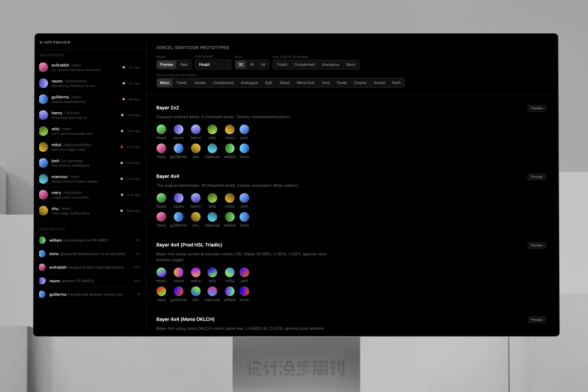
Task: Click the Huazi identicon under Bayer 2x2
Action: pyautogui.click(x=161, y=129)
